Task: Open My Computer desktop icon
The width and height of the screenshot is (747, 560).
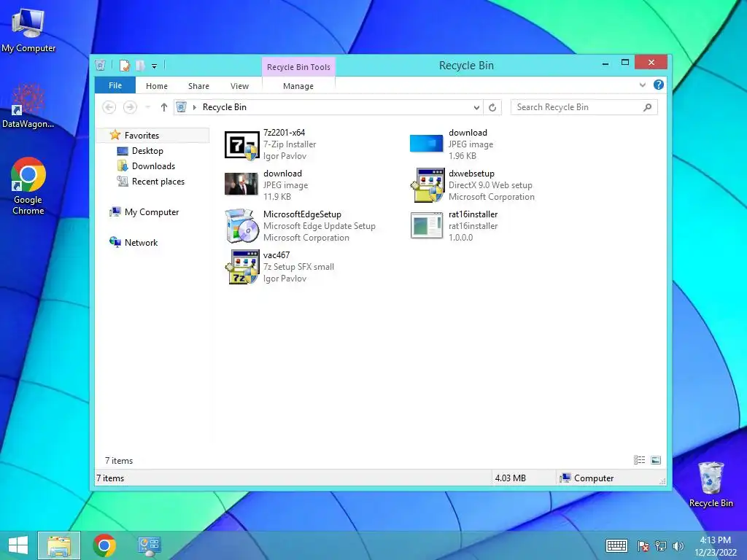Action: [28, 31]
